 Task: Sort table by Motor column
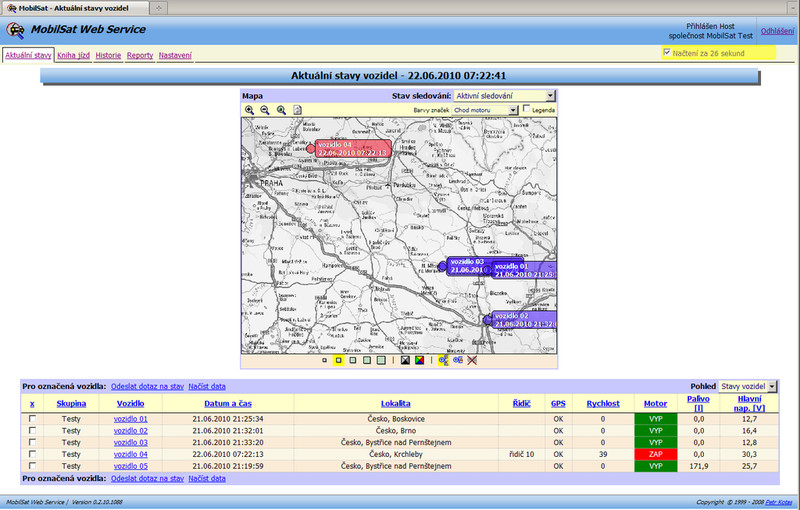point(656,403)
